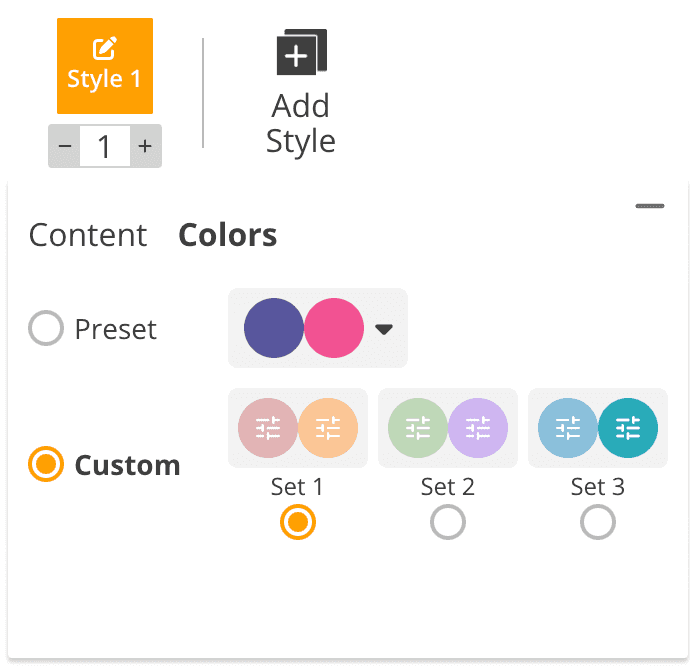Viewport: 696px width, 666px height.
Task: Choose the Set 3 radio button
Action: click(x=597, y=522)
